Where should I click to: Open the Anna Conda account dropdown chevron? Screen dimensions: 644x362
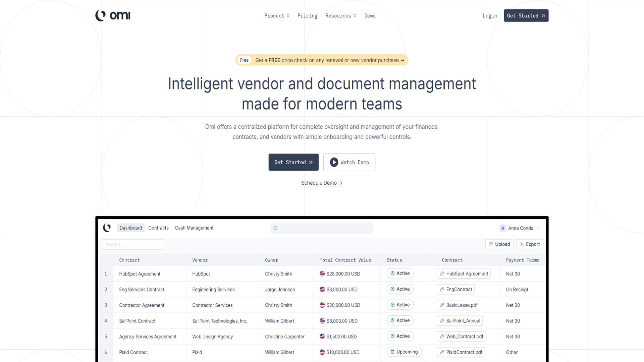[x=538, y=228]
